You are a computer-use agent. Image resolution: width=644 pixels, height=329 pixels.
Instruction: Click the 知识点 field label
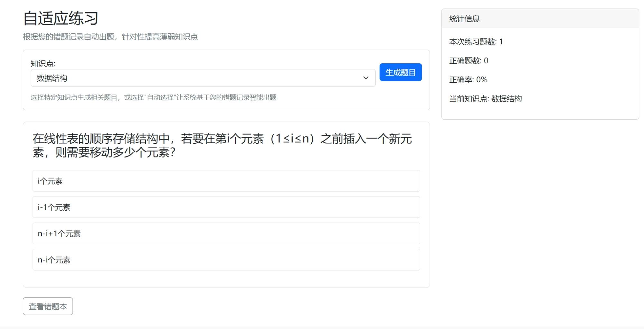(x=43, y=64)
